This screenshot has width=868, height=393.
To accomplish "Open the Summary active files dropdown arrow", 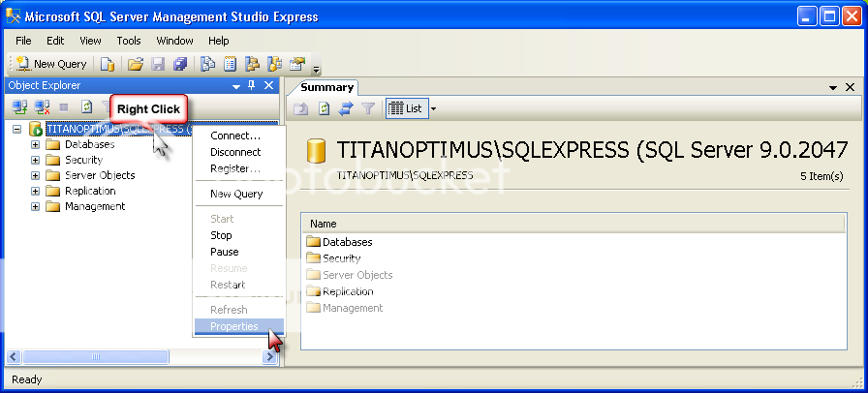I will tap(833, 88).
